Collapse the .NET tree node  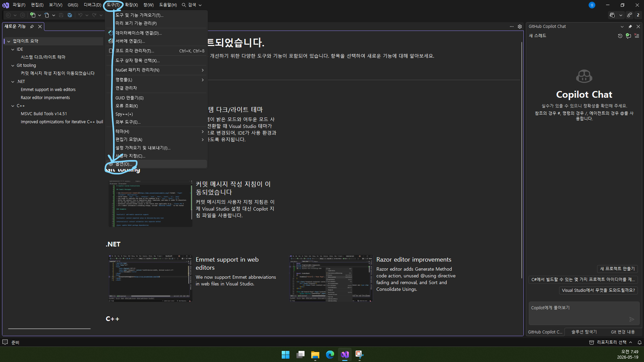pyautogui.click(x=13, y=82)
